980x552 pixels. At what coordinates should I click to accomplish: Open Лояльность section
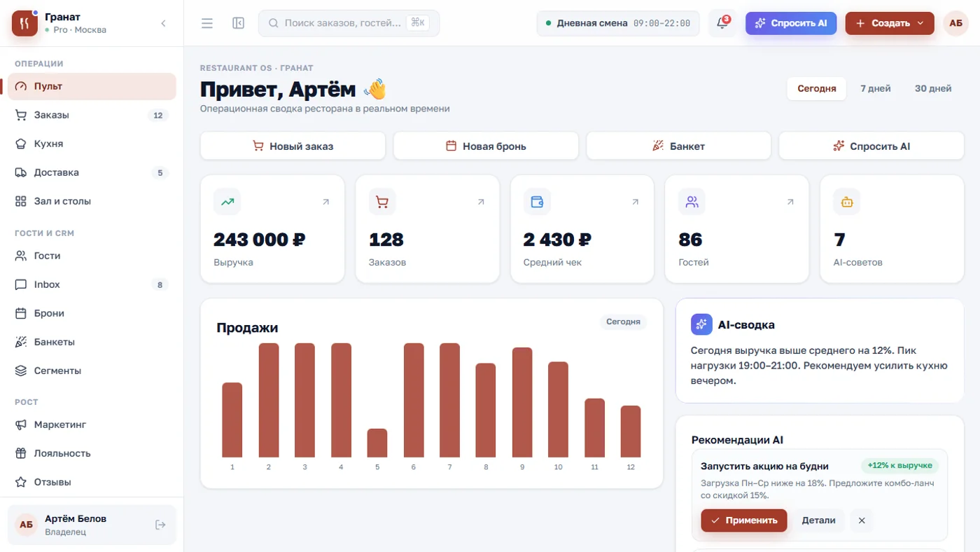(92, 453)
